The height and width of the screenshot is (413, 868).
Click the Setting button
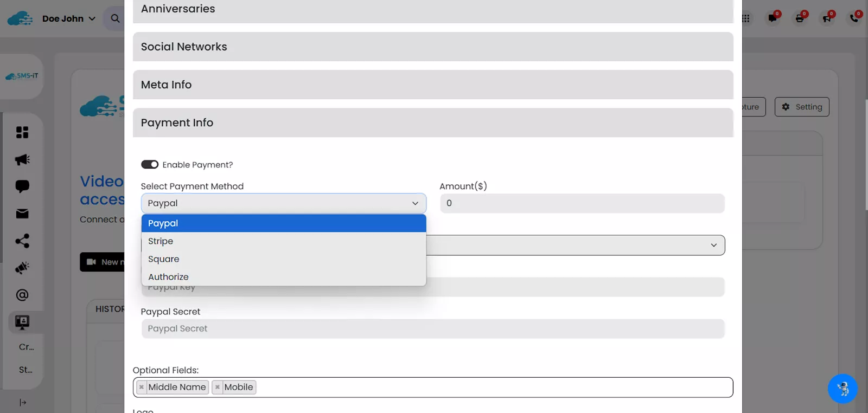(802, 107)
